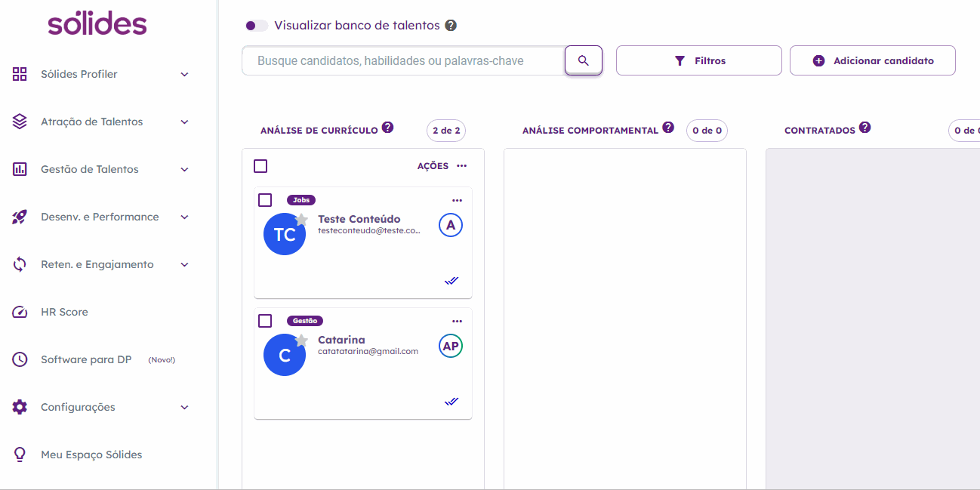Open Catarina candidate name
The image size is (980, 490).
(x=341, y=340)
